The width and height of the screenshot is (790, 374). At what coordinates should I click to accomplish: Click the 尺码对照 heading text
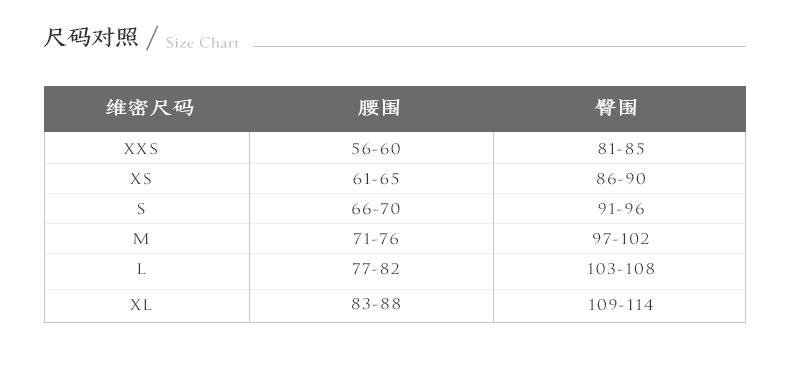(91, 37)
